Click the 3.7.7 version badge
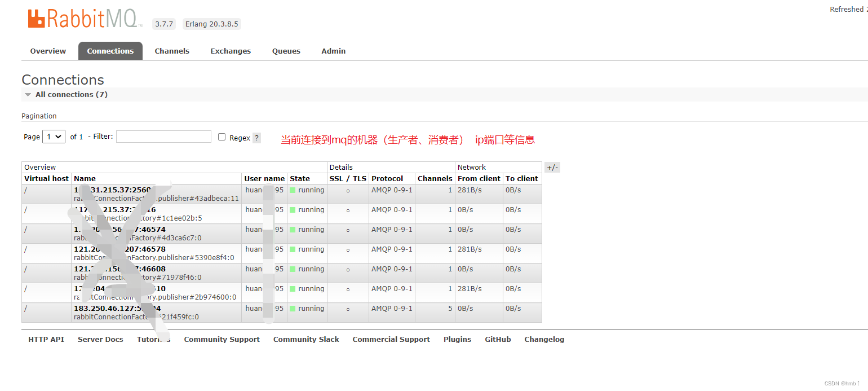The height and width of the screenshot is (391, 868). [164, 24]
